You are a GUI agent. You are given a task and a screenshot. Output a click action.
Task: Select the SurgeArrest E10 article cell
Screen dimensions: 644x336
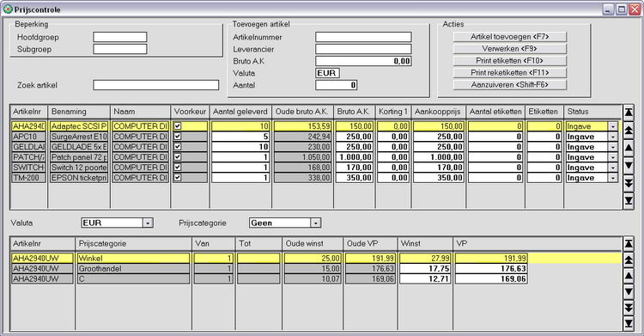[79, 137]
